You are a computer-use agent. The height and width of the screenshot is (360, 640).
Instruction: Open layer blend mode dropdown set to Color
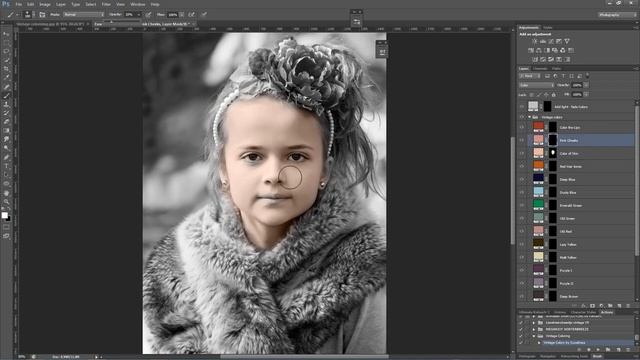pos(536,85)
